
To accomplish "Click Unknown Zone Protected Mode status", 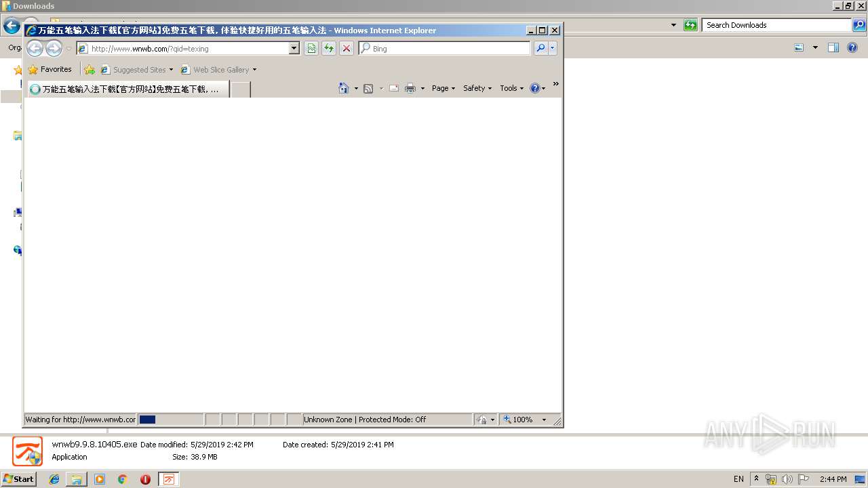I will tap(387, 420).
